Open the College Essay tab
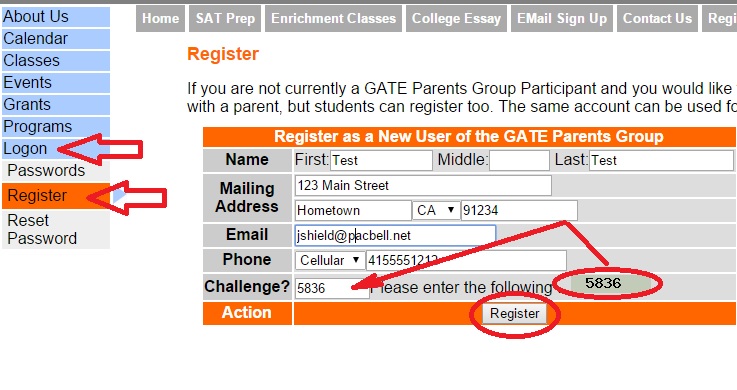Viewport: 737px width, 390px height. tap(456, 18)
